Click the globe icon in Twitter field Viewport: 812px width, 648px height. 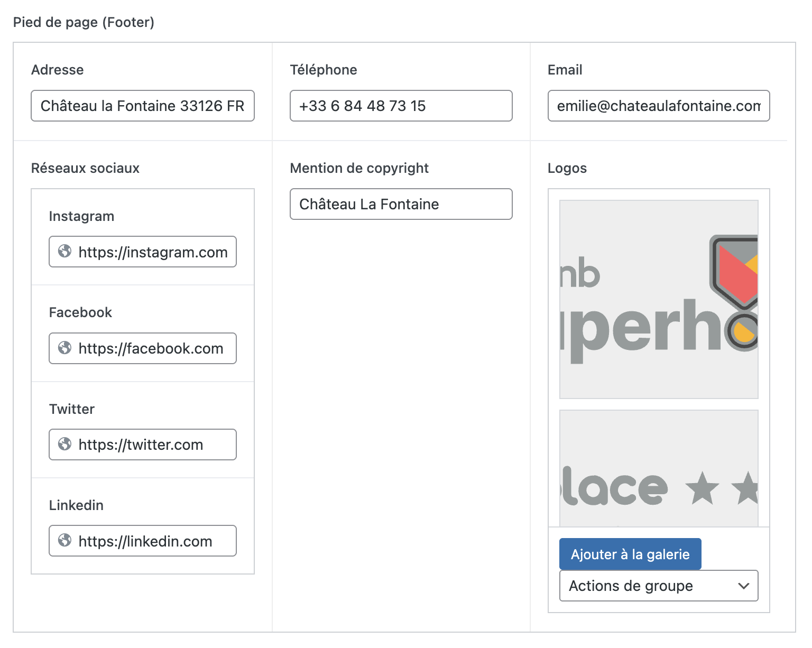tap(64, 444)
